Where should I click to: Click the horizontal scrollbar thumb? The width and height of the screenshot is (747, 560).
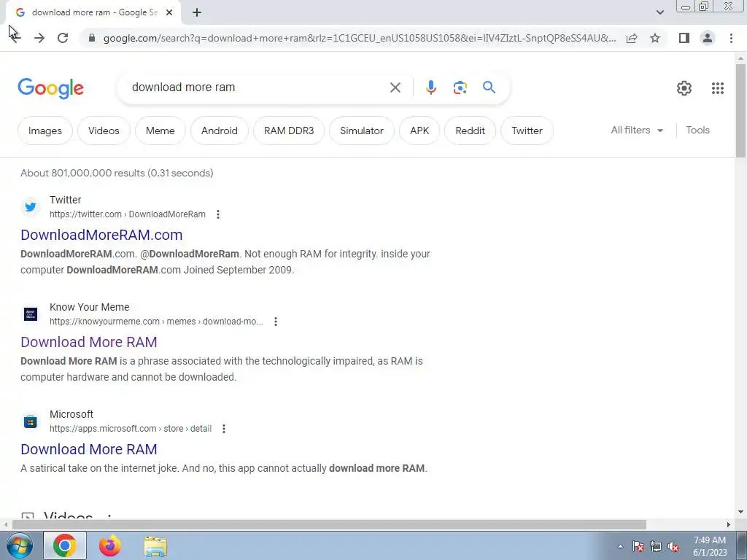329,525
